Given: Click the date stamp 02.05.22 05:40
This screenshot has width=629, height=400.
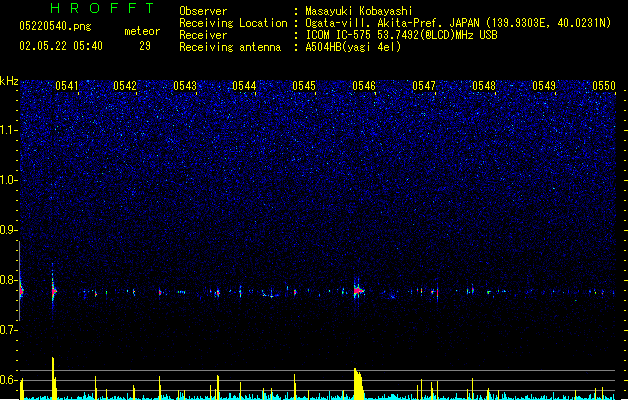Looking at the screenshot, I should pyautogui.click(x=61, y=46).
